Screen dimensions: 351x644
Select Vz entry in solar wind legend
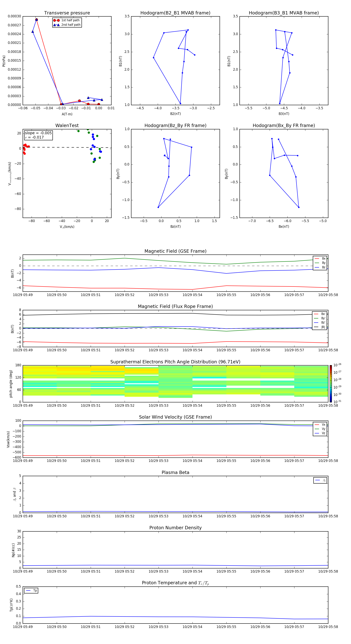(320, 433)
